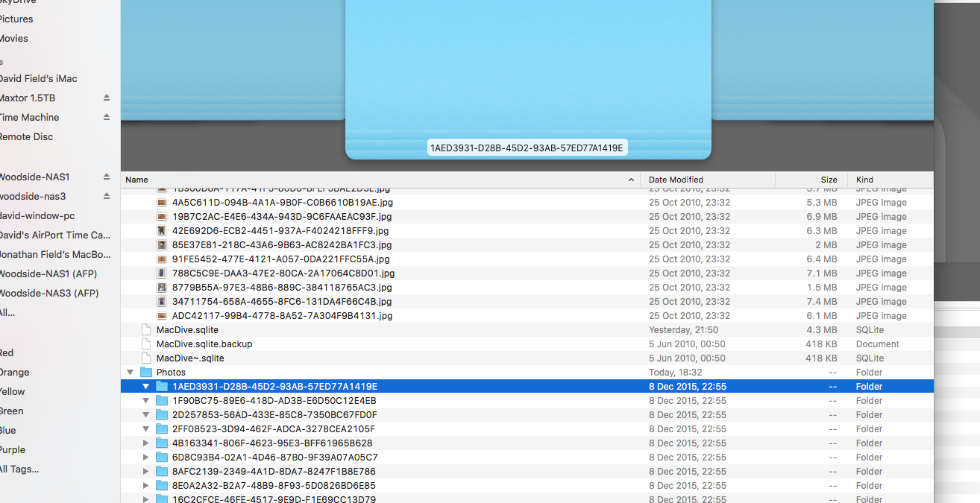
Task: Click the MacDive.sqlite.backup document icon
Action: tap(146, 344)
